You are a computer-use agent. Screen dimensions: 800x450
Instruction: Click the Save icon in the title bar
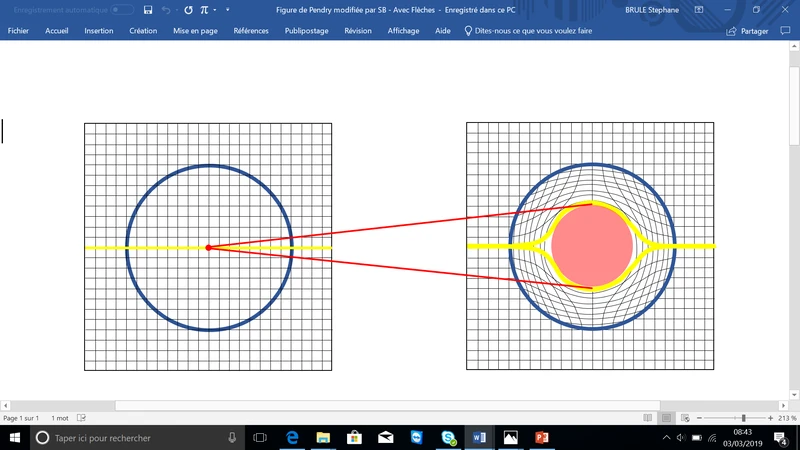coord(148,10)
